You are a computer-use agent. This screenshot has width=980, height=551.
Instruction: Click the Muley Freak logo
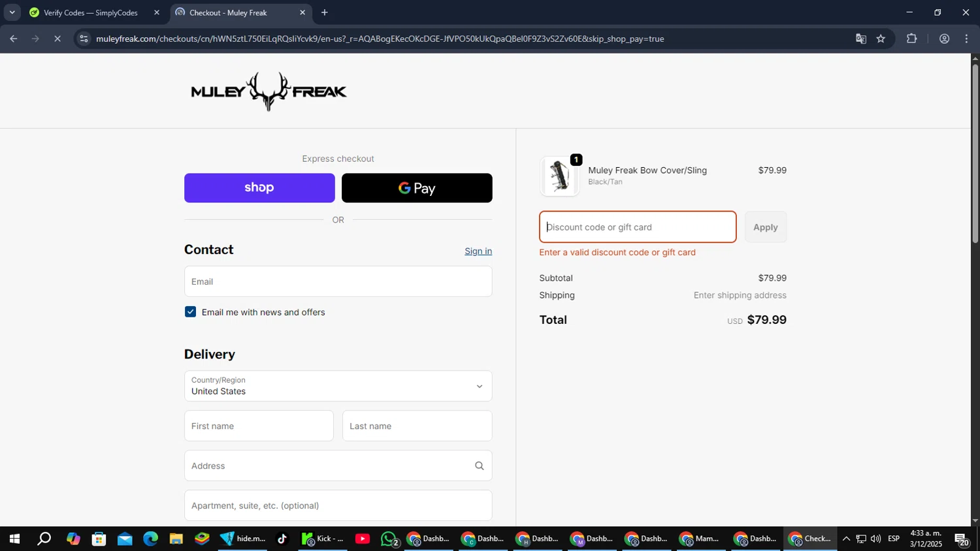269,91
